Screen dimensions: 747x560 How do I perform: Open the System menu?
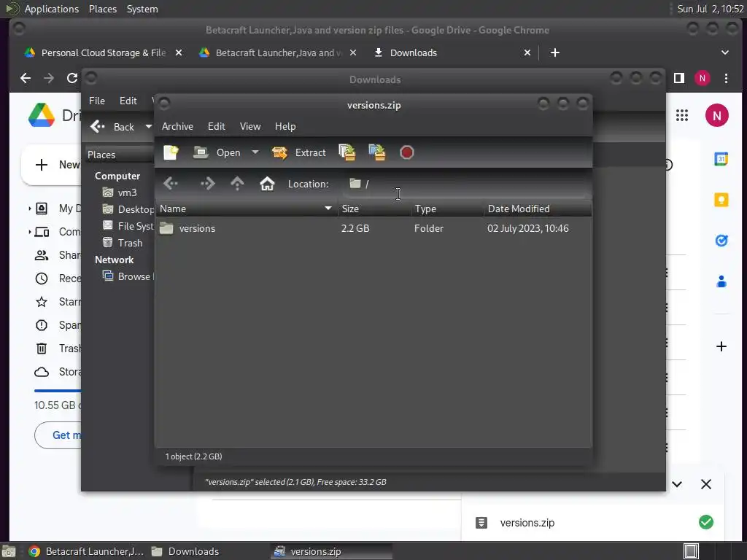(x=142, y=9)
